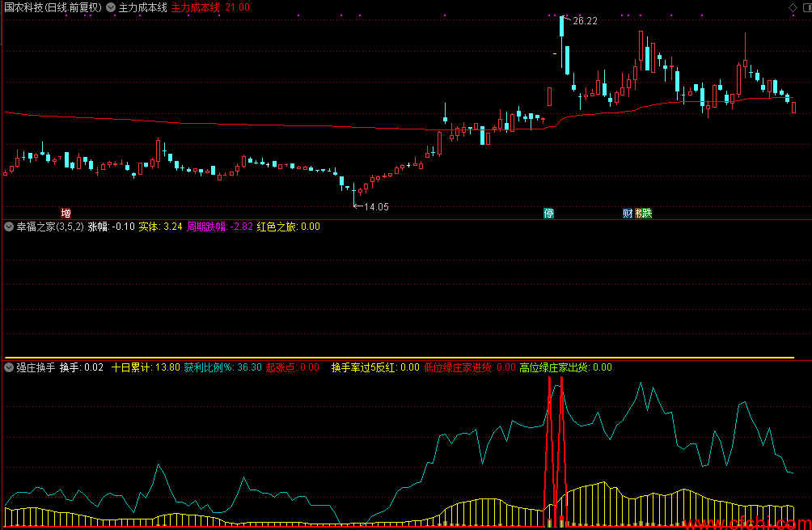Select the 换手率过5反红: 0.00 readout

tap(375, 367)
